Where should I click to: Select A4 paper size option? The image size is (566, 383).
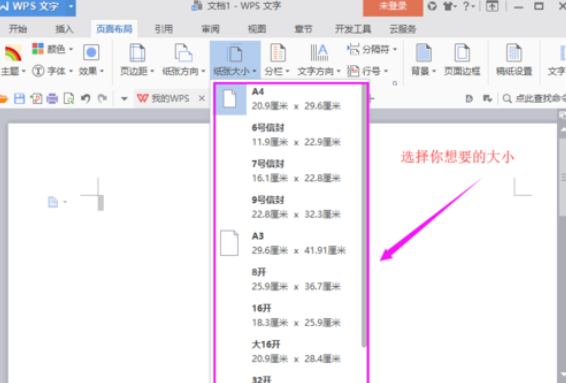click(288, 99)
